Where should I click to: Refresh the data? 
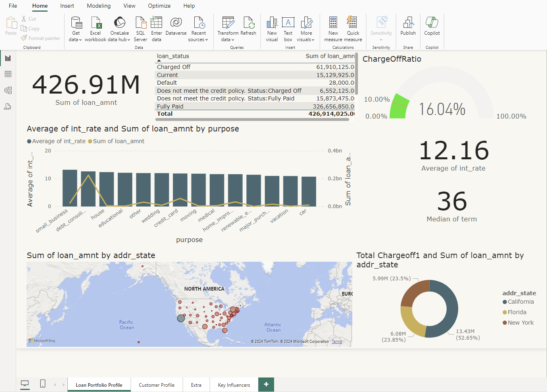pyautogui.click(x=248, y=27)
